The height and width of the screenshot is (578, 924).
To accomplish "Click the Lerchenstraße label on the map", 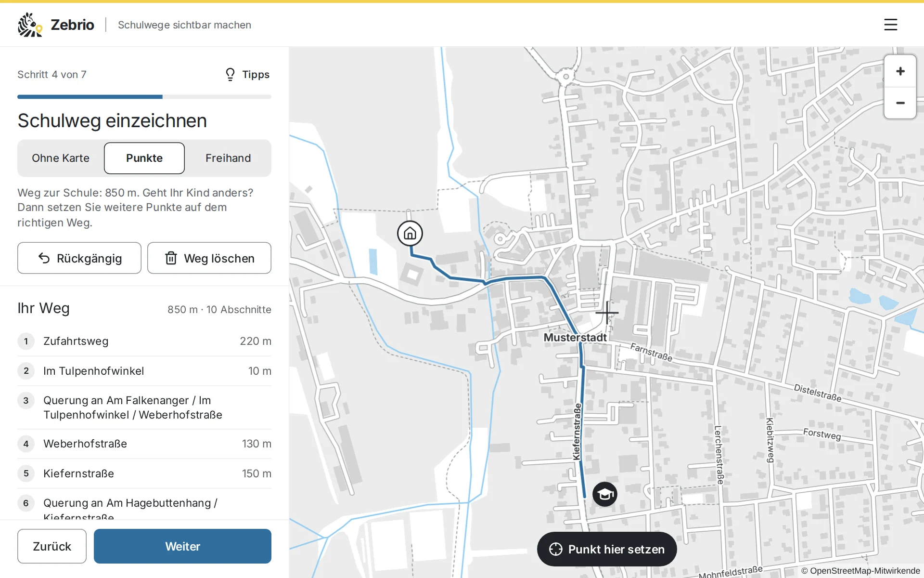I will (x=719, y=455).
